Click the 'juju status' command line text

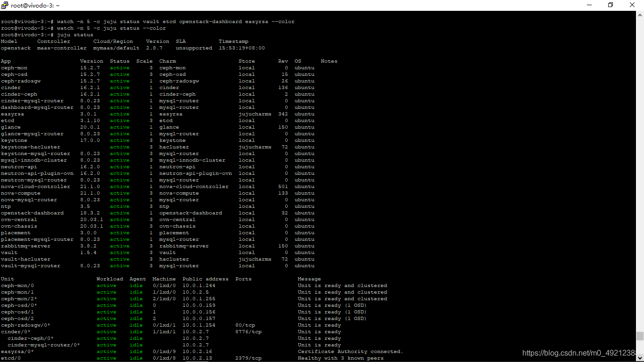(75, 35)
